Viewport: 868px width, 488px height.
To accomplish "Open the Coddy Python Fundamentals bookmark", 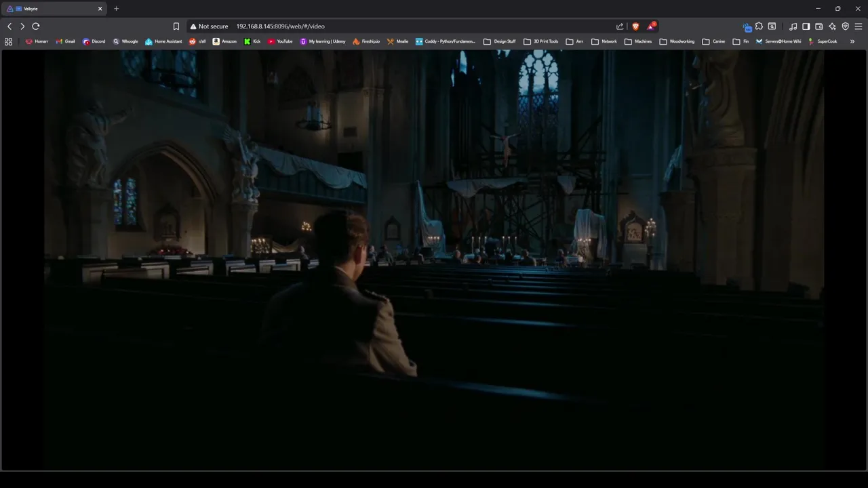I will point(446,41).
